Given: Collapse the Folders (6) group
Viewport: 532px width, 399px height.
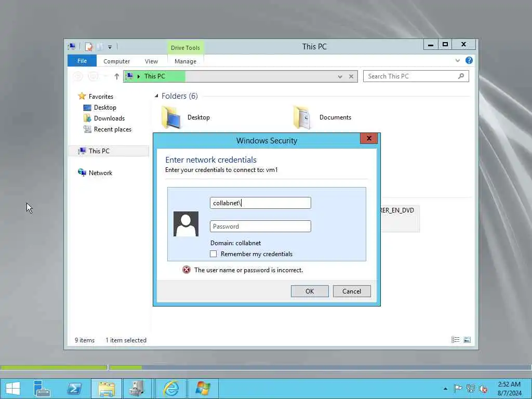Looking at the screenshot, I should (156, 96).
